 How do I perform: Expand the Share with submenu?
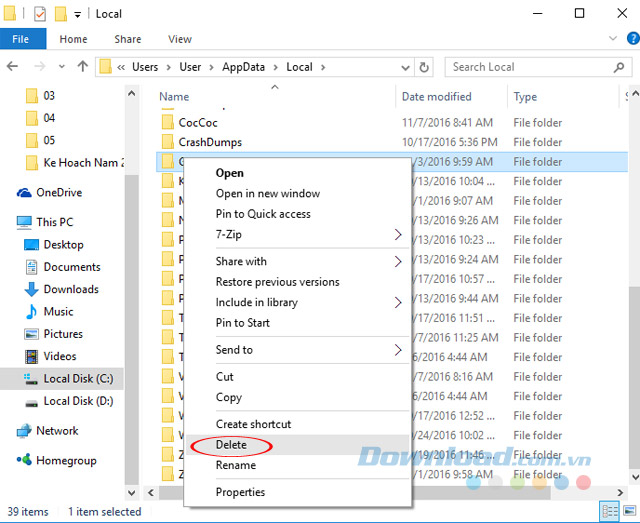coord(297,261)
